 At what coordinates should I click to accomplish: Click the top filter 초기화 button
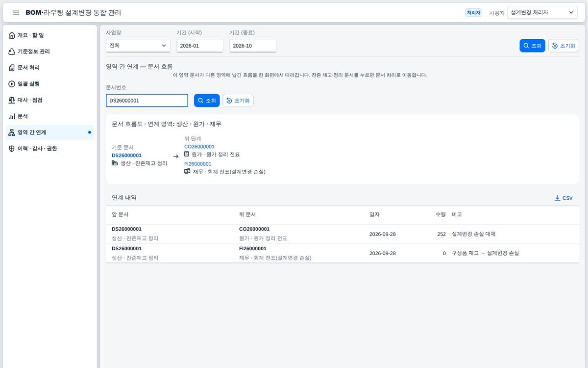pos(563,46)
